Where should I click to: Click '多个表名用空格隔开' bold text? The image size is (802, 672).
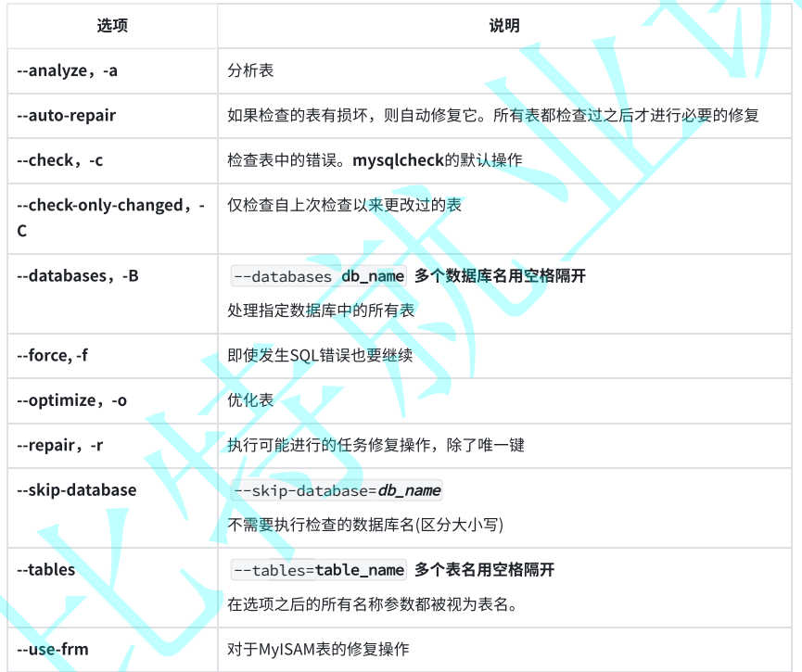(484, 570)
